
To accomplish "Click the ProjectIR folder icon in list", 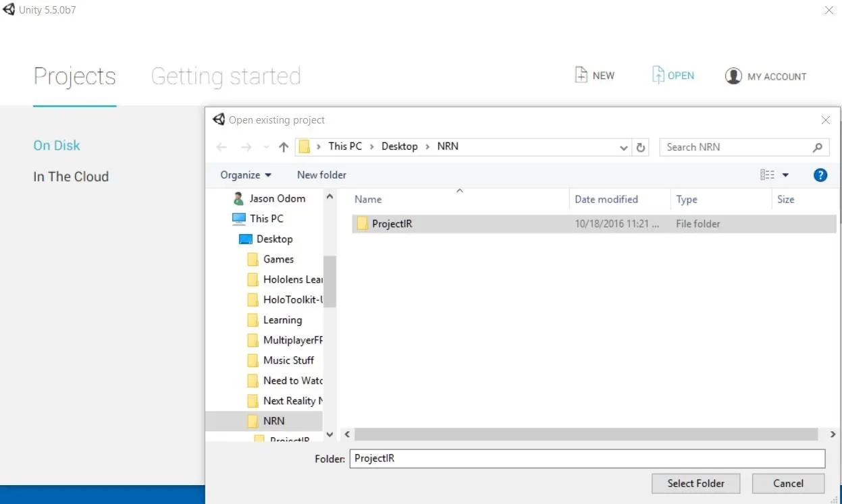I will (362, 224).
